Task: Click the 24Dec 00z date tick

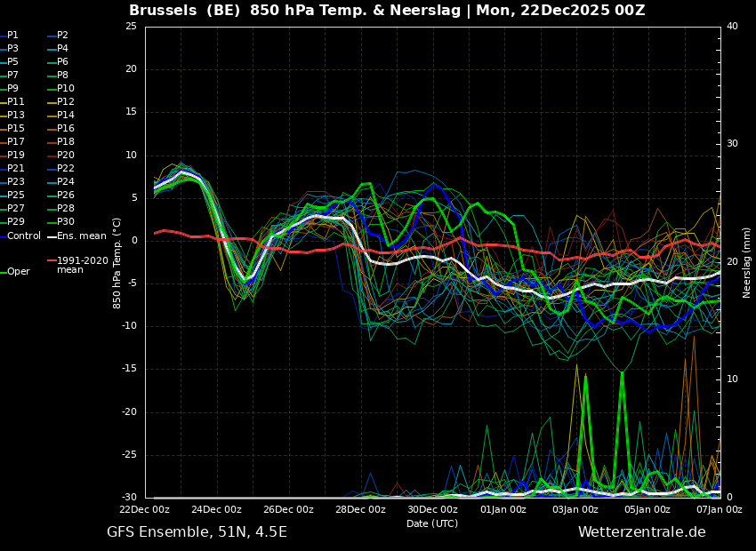Action: point(216,510)
